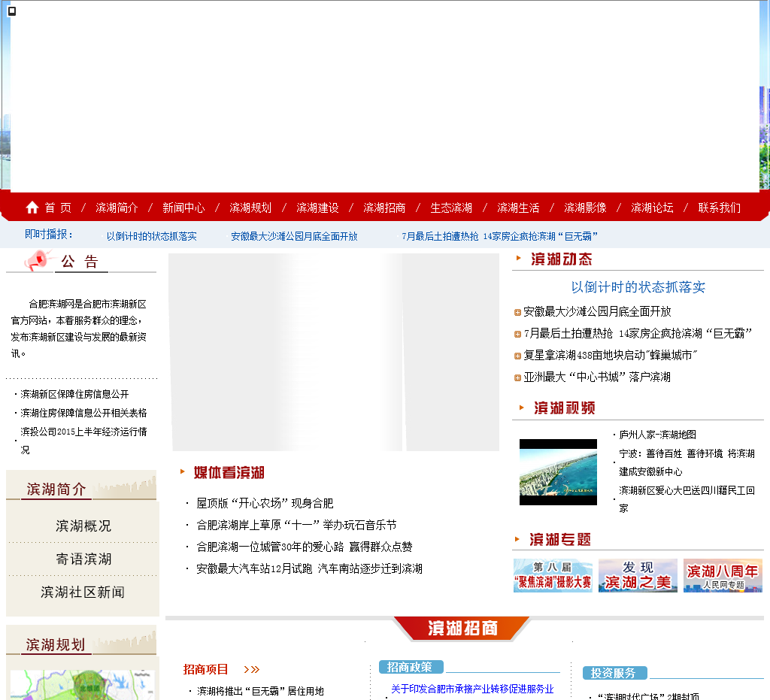Click plus icon beside 亚洲最大中心书城
This screenshot has height=700, width=770.
point(517,378)
